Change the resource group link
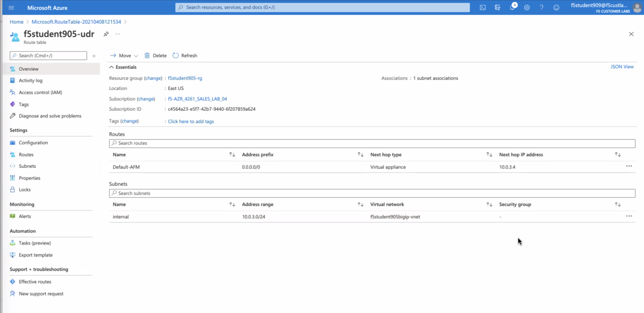This screenshot has height=313, width=644. [x=153, y=78]
